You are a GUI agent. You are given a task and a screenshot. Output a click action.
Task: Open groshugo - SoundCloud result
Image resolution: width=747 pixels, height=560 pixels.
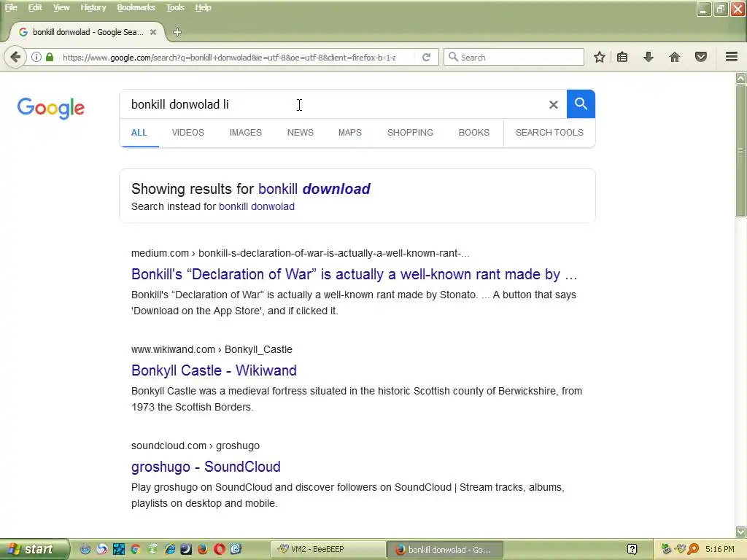[x=206, y=467]
